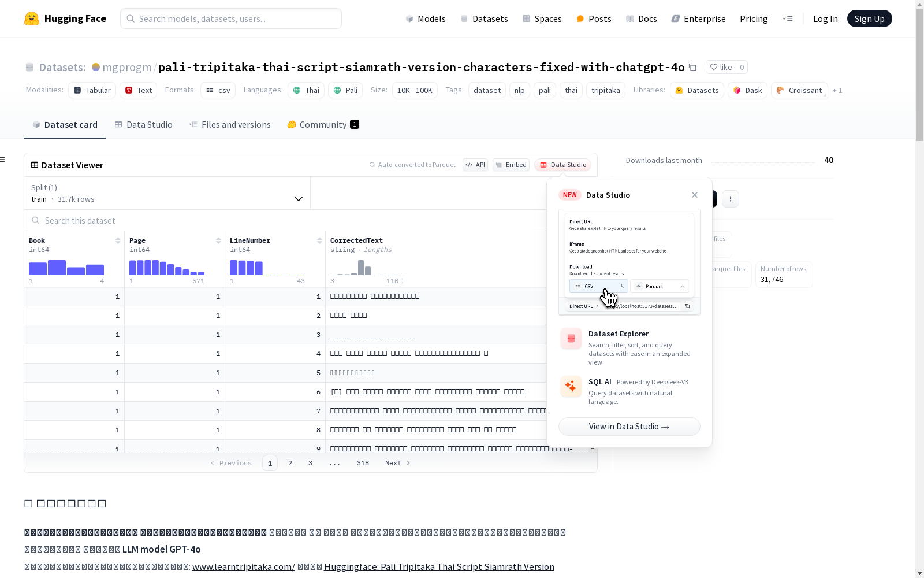Show additional libraries with +1

(837, 90)
